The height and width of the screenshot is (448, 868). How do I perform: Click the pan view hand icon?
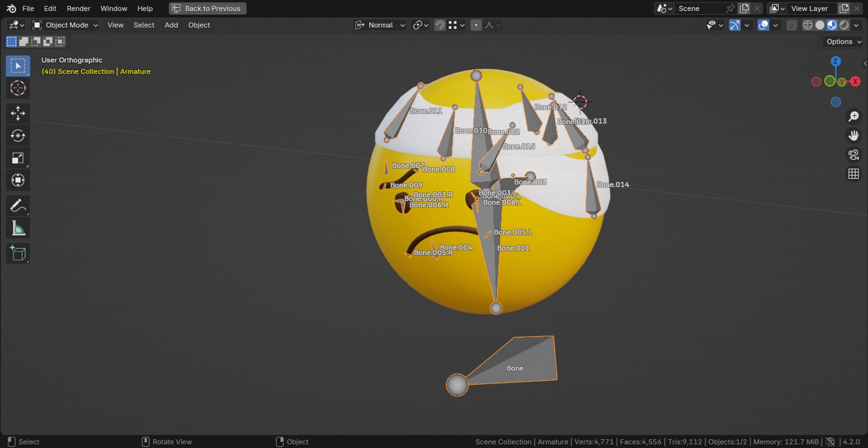[854, 136]
